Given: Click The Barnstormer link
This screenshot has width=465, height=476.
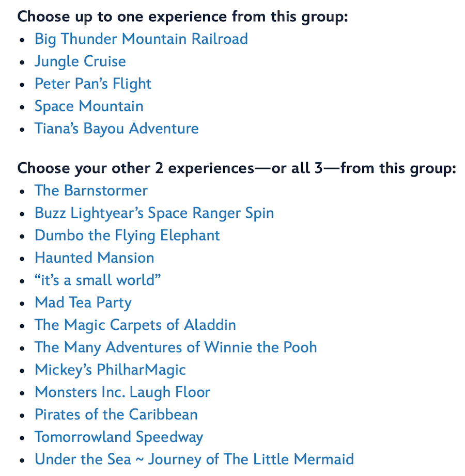Looking at the screenshot, I should coord(91,191).
